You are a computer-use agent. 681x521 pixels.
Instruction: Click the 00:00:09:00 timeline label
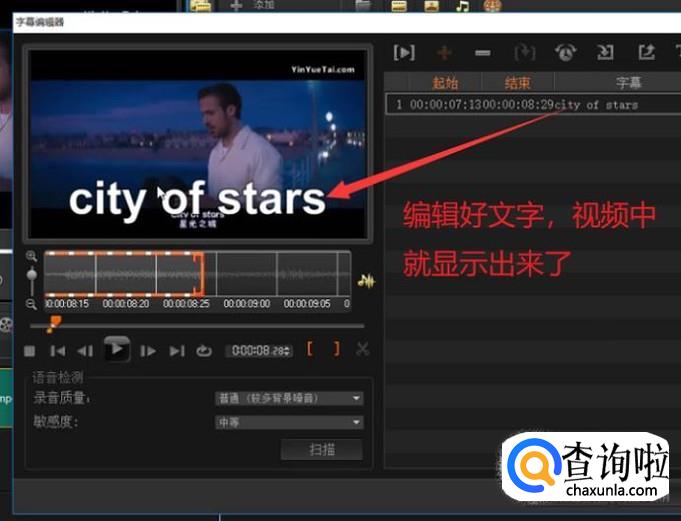pyautogui.click(x=247, y=303)
